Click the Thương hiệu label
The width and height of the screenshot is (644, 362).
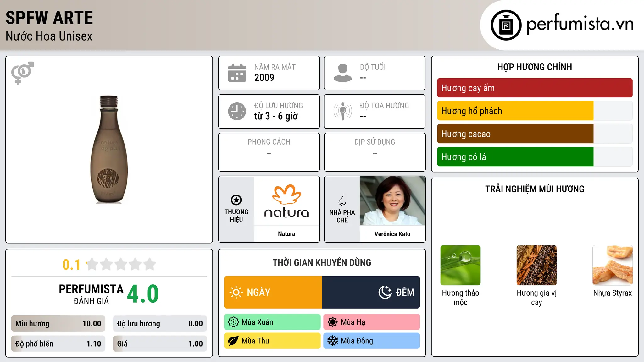(236, 216)
